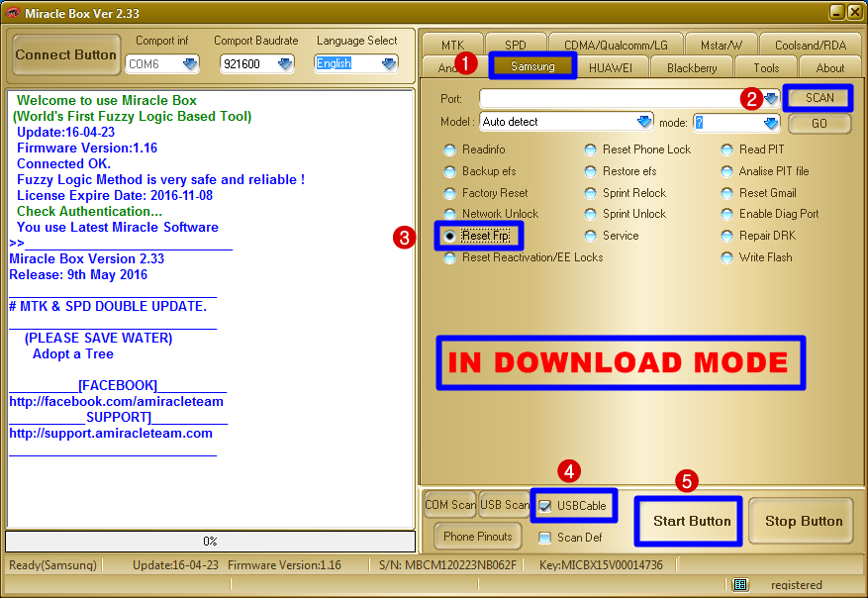
Task: Open the CDMA/Qualcomm/LG tab
Action: coord(616,45)
